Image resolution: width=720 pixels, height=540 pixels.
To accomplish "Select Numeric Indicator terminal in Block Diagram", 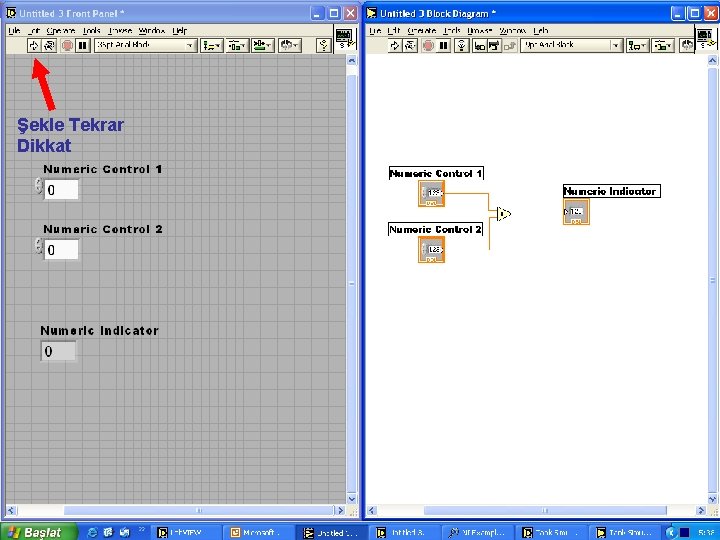I will coord(576,212).
